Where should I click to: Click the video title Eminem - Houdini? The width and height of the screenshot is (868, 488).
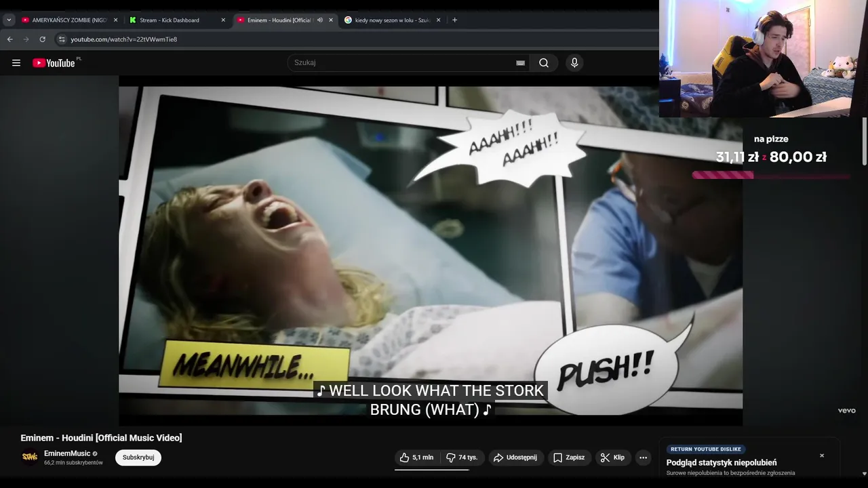point(101,438)
